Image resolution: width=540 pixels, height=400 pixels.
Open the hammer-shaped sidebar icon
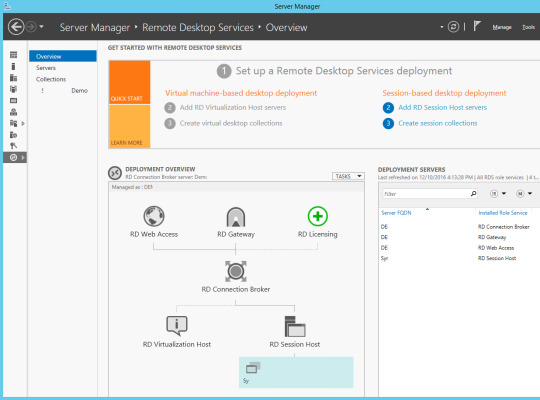[x=13, y=146]
